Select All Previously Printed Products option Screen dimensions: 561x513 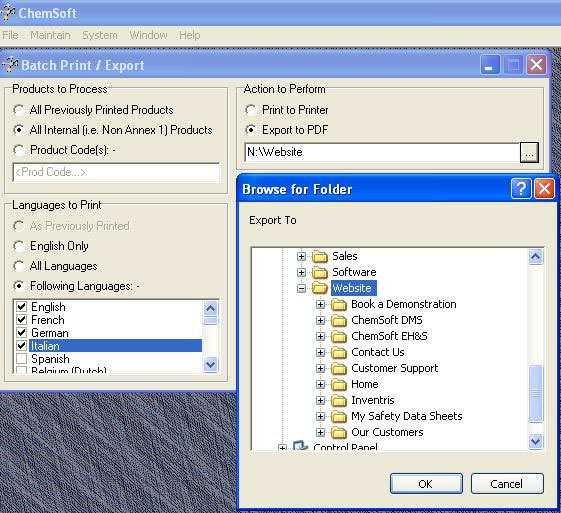(19, 110)
